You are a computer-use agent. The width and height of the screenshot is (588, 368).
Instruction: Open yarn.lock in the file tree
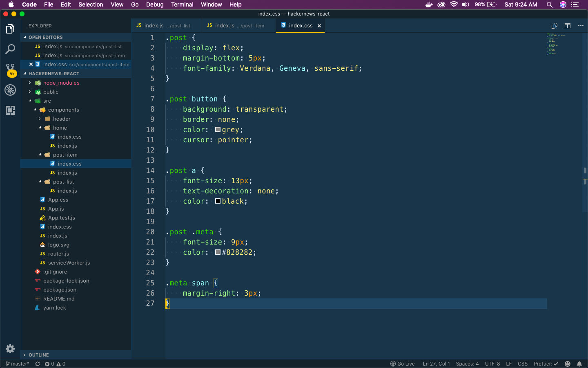click(76, 307)
